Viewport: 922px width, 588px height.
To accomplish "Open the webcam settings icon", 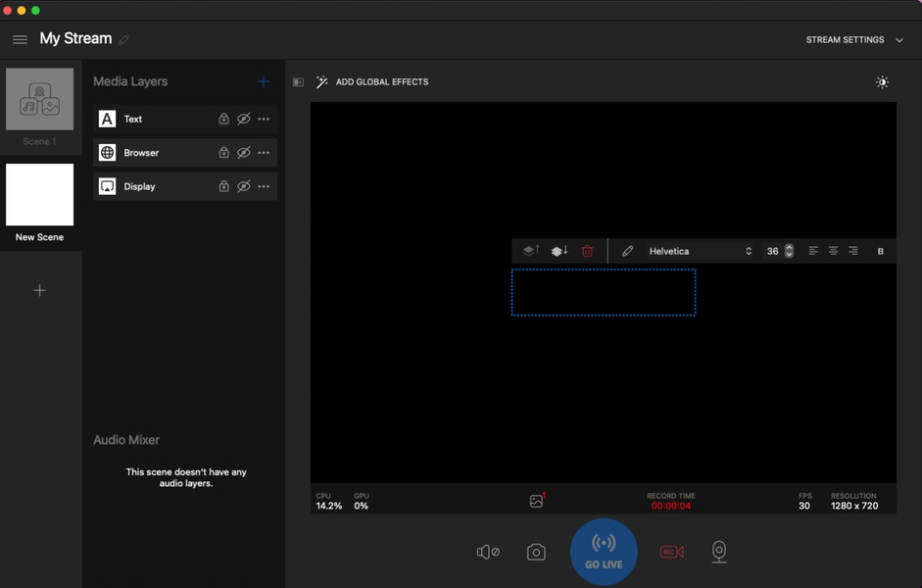I will (x=719, y=553).
